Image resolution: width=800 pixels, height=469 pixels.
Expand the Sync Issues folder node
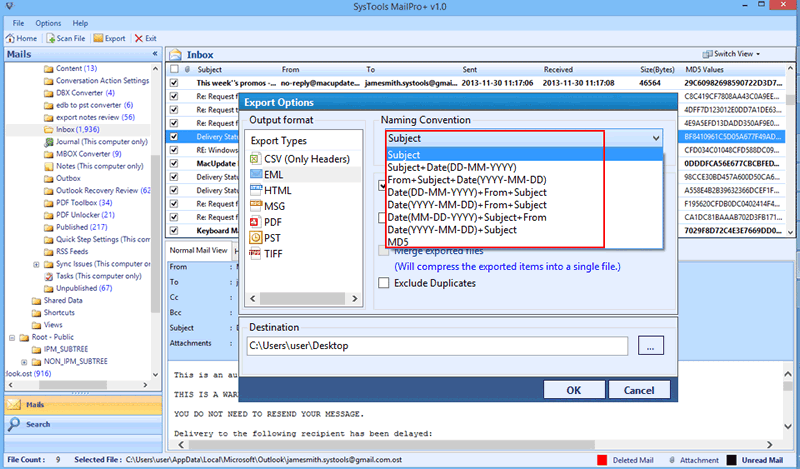pos(36,264)
